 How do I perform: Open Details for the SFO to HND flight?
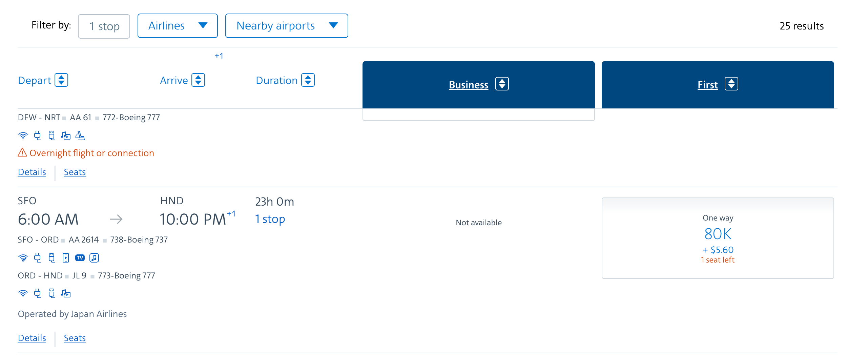pyautogui.click(x=32, y=338)
